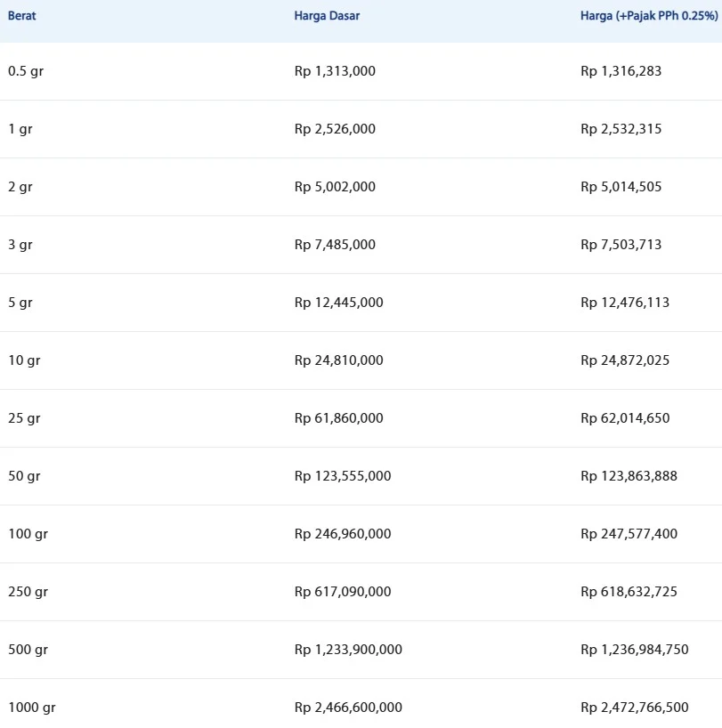The width and height of the screenshot is (722, 728).
Task: Select the 10 gr weight cell
Action: (x=24, y=360)
